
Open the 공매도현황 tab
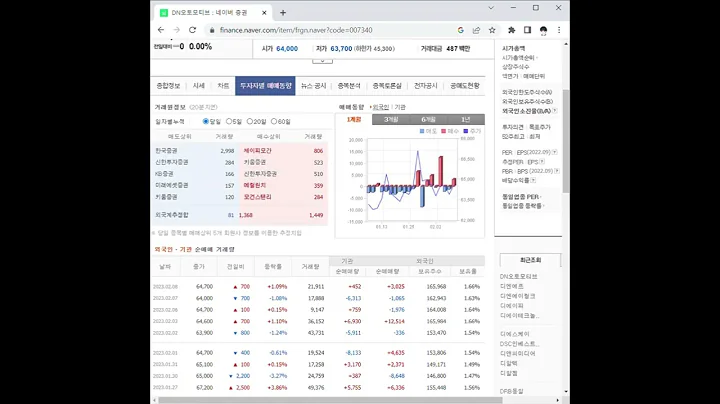465,86
